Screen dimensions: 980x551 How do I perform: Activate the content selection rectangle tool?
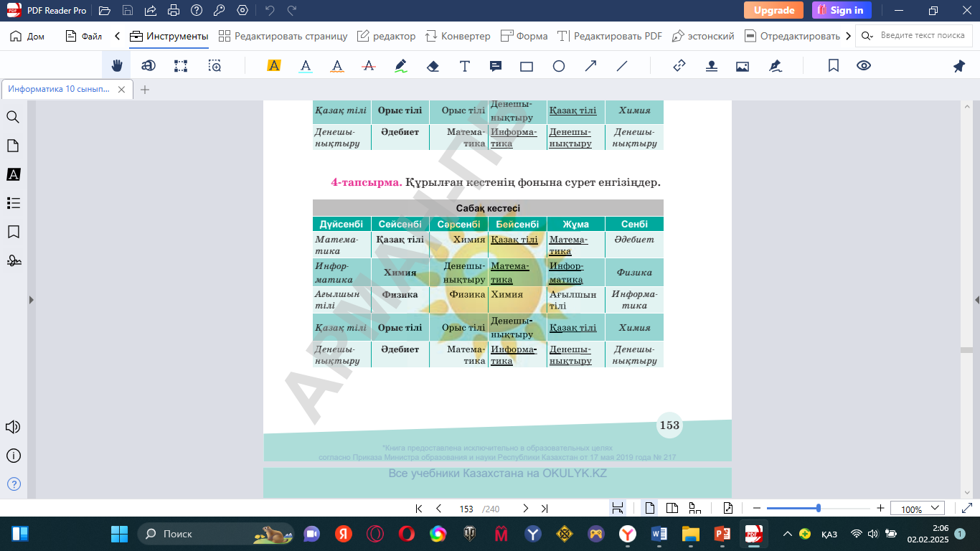point(181,66)
